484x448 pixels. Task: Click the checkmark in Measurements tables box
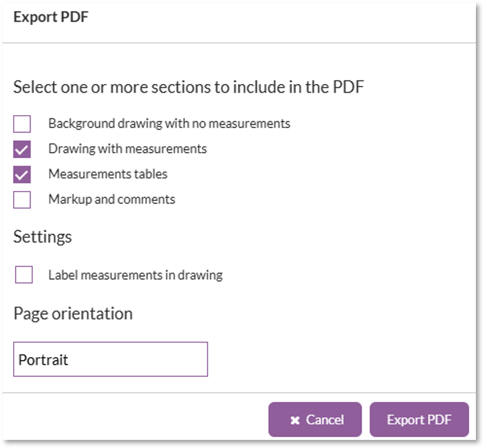tap(22, 175)
